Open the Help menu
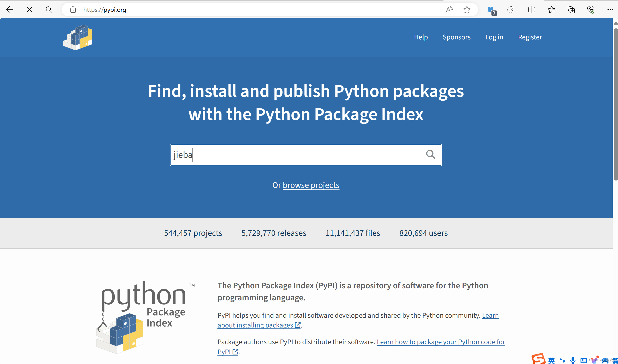This screenshot has width=618, height=364. point(421,37)
